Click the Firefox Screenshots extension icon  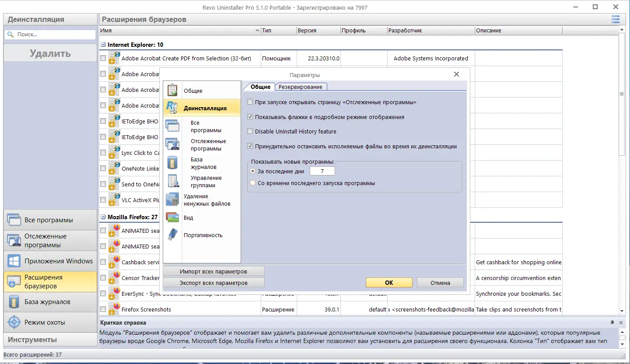(x=114, y=309)
